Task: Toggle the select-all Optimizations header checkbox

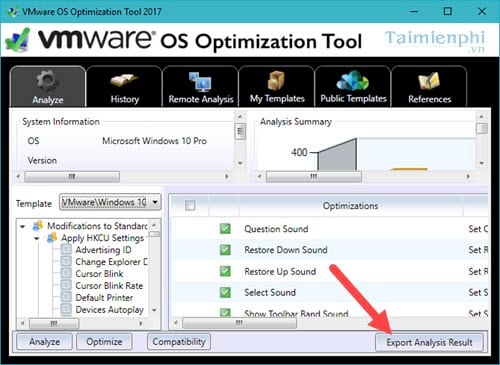Action: point(190,206)
